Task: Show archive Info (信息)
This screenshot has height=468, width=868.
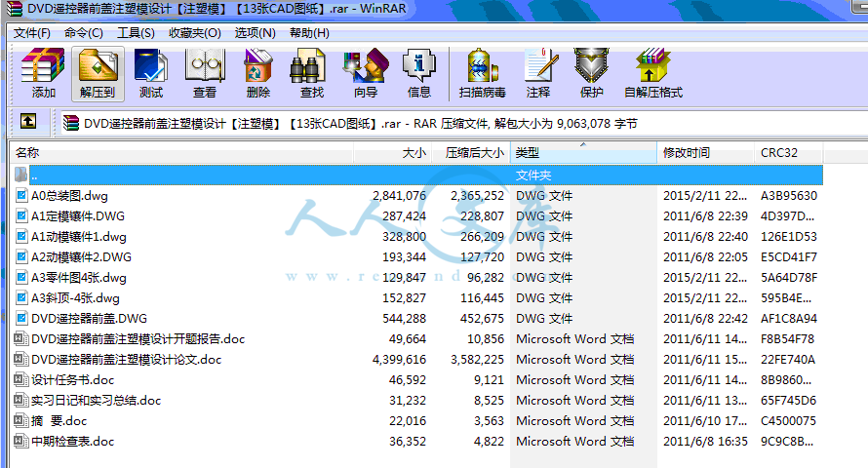Action: [x=419, y=73]
